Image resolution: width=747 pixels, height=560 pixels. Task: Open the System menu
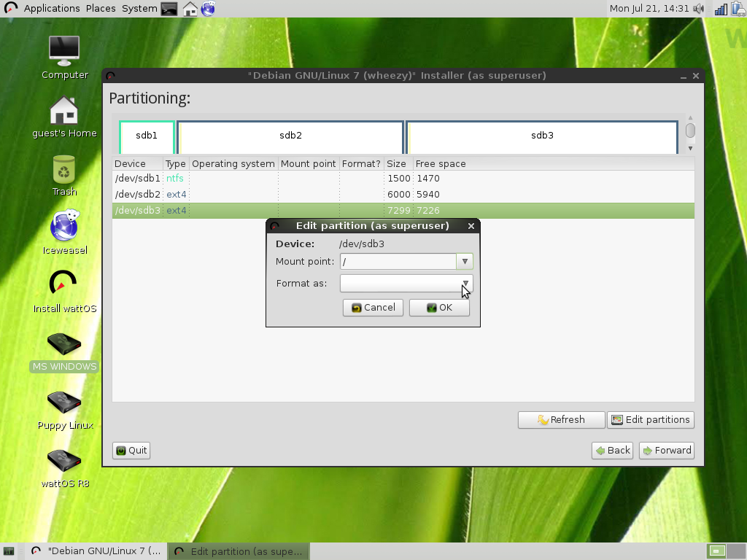pyautogui.click(x=139, y=9)
